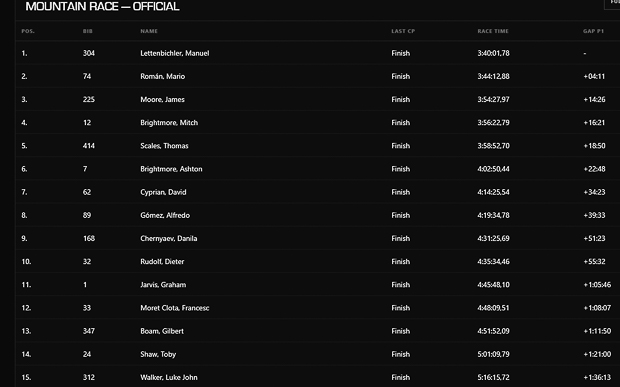
Task: Click bib number 168
Action: pyautogui.click(x=89, y=238)
